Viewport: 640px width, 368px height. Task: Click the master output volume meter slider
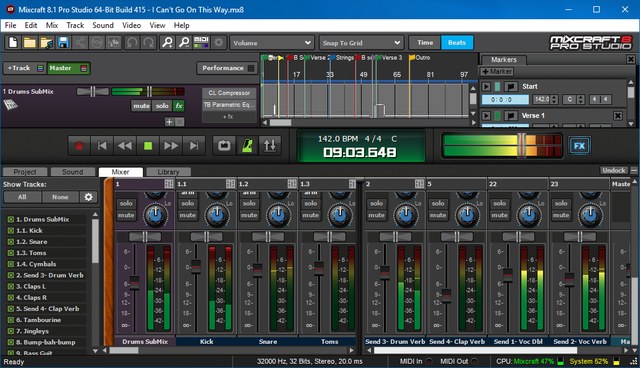click(522, 146)
